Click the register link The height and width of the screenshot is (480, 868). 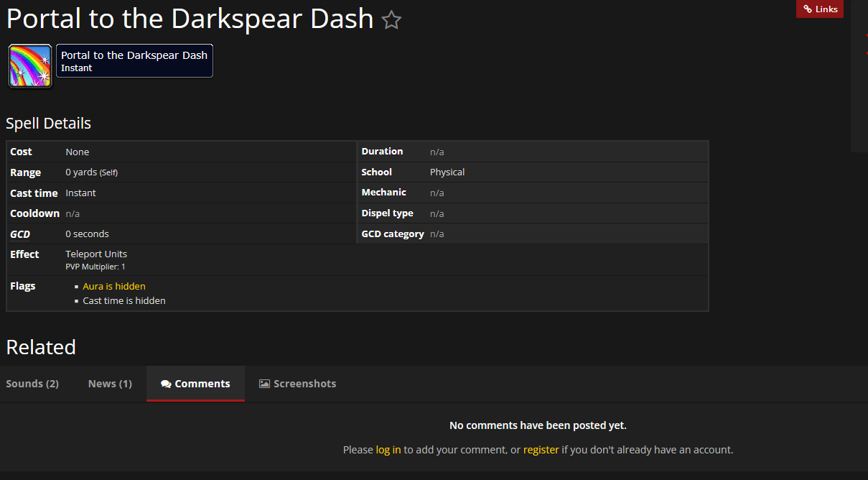(541, 450)
